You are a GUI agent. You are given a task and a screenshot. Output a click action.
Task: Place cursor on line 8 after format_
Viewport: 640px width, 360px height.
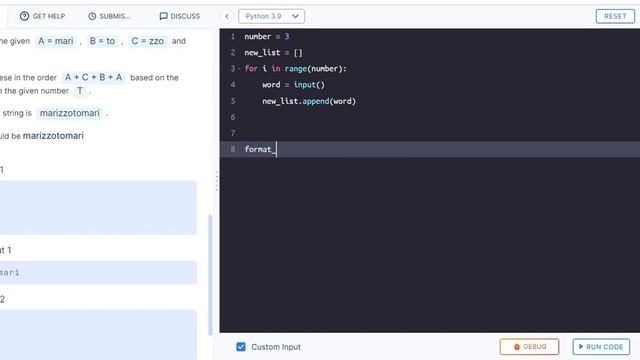click(276, 149)
